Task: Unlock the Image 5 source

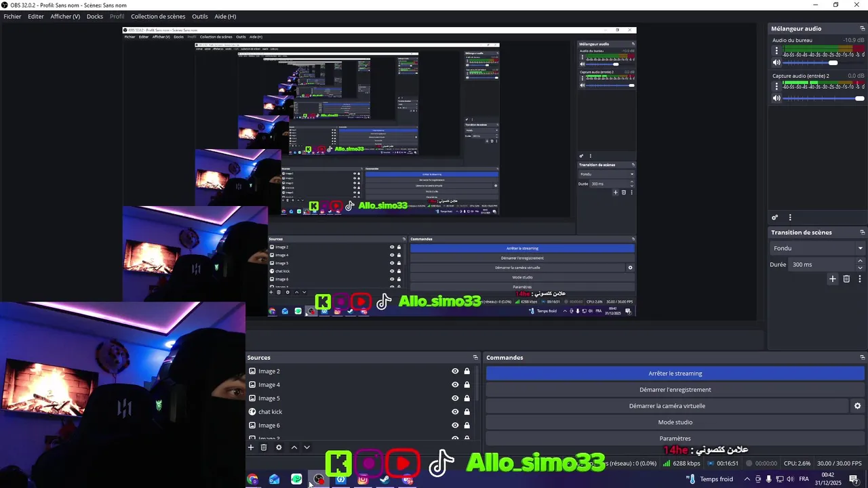Action: click(x=467, y=398)
